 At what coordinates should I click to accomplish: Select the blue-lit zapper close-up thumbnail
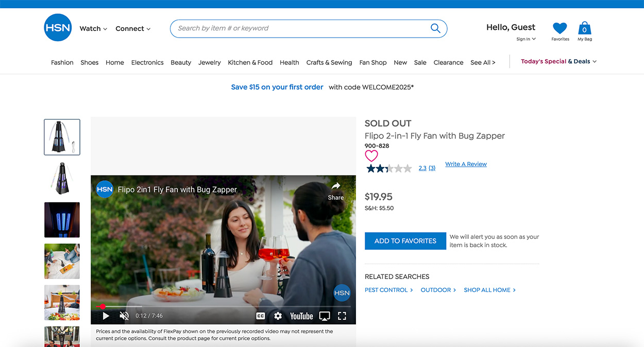pos(62,220)
